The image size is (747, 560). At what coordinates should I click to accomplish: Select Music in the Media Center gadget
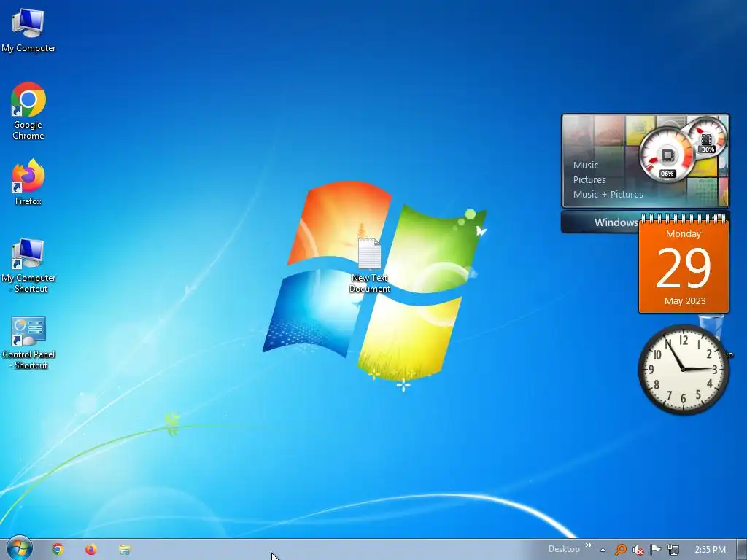[586, 166]
